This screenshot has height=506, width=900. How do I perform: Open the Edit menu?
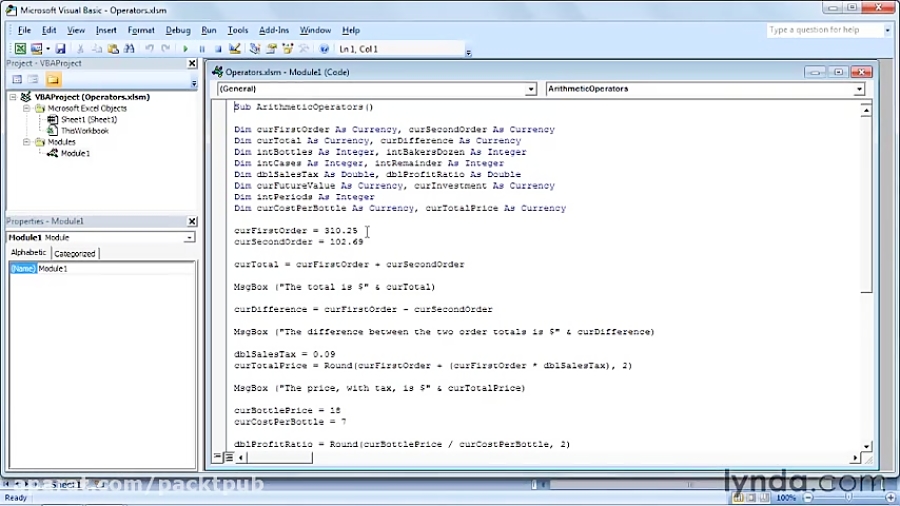(49, 30)
